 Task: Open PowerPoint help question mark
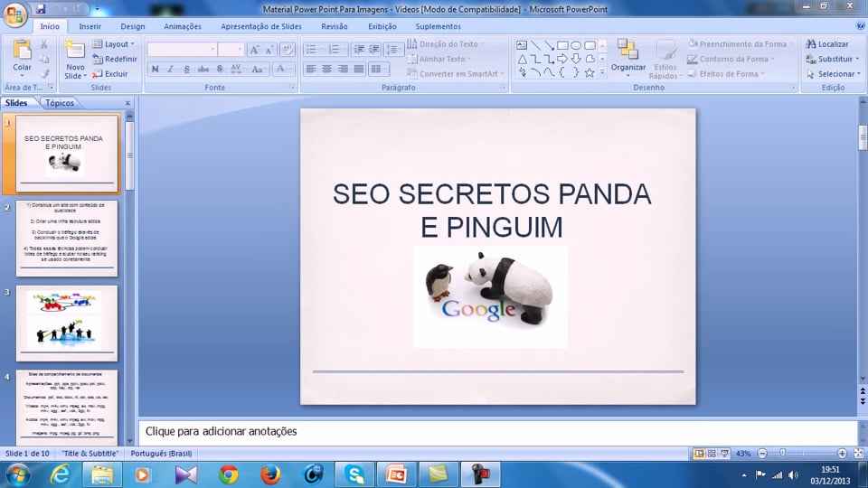tap(860, 25)
